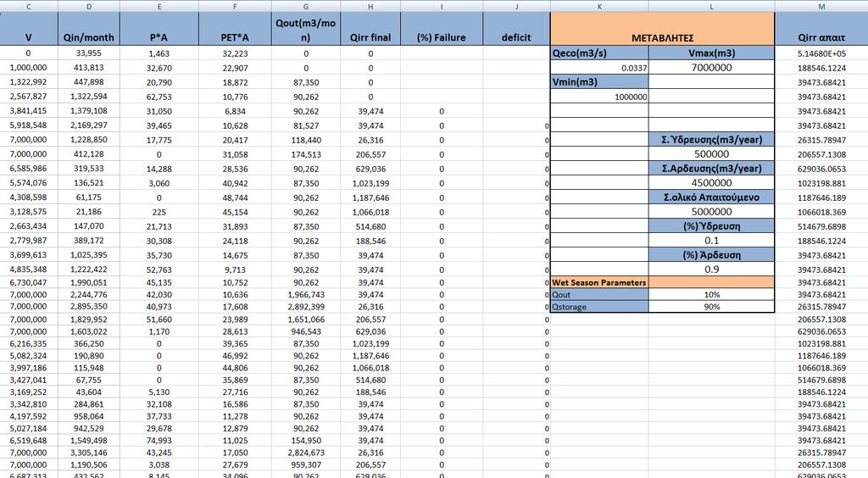
Task: Click the '(%)Ύδρευση' label cell
Action: coord(711,225)
